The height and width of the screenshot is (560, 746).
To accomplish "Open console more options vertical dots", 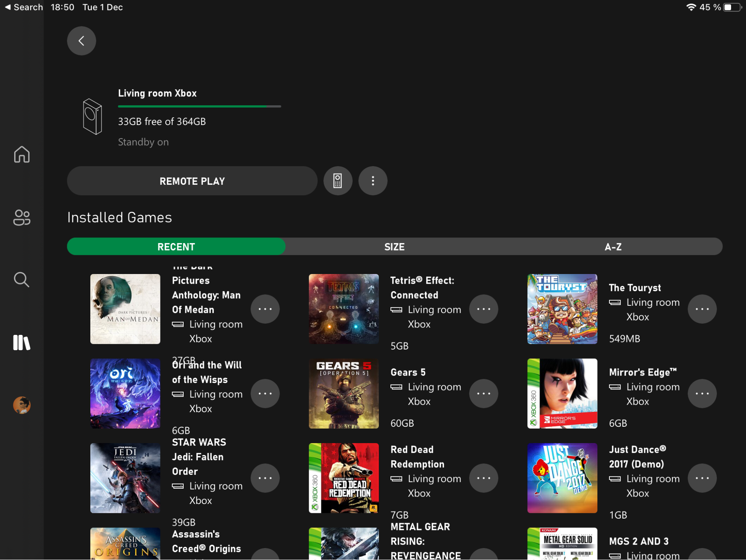I will point(373,181).
